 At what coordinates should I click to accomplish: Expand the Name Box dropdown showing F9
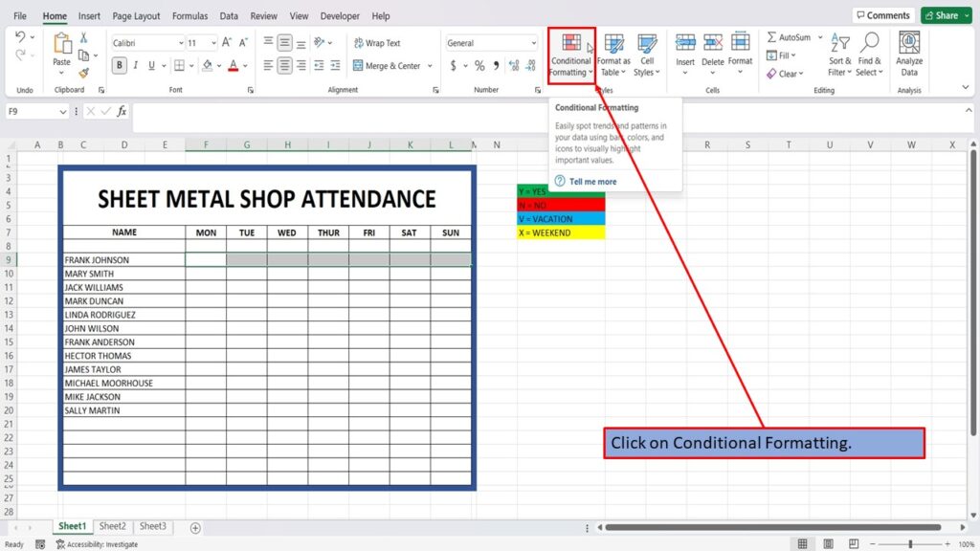click(x=62, y=112)
